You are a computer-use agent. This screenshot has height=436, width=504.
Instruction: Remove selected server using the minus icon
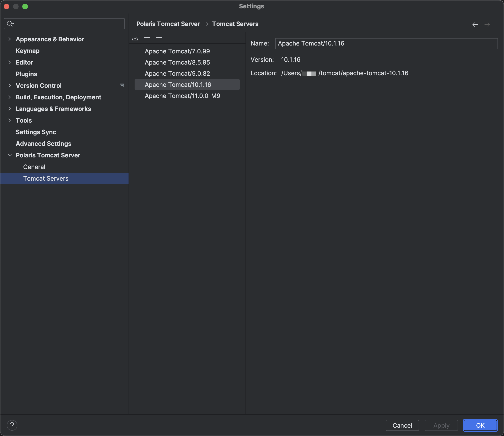[x=158, y=37]
